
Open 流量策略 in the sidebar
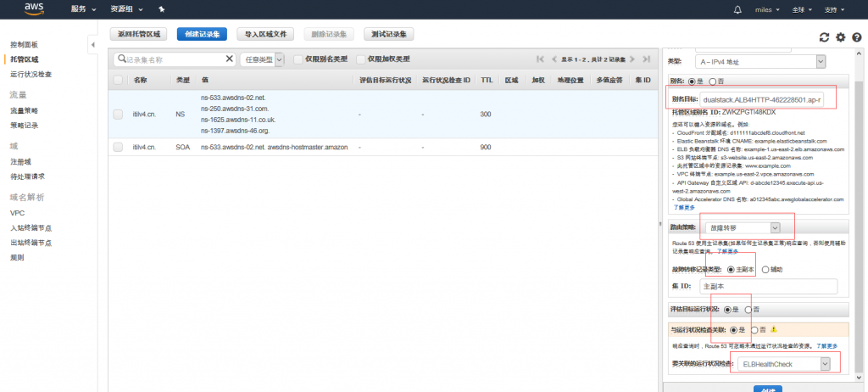coord(25,111)
